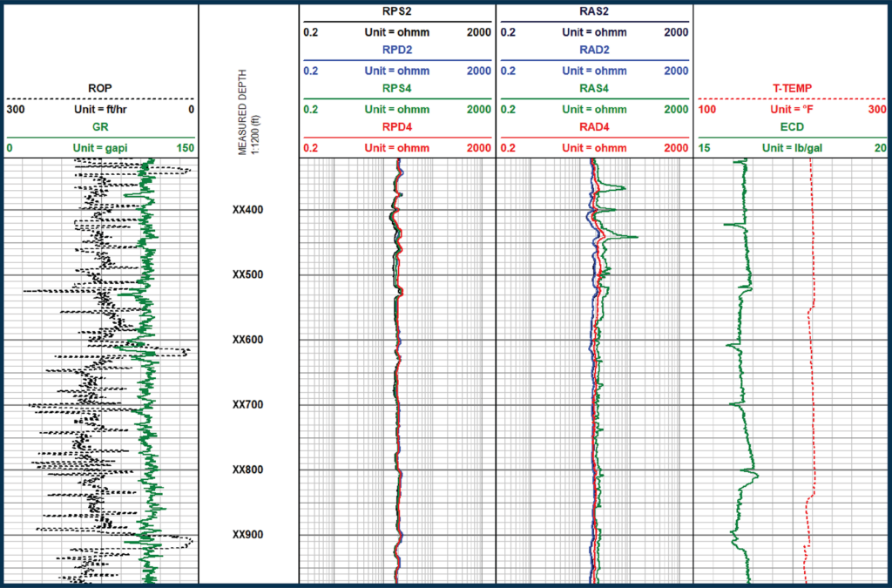This screenshot has width=892, height=588.
Task: Select the blue RAD2 curve label
Action: 593,50
